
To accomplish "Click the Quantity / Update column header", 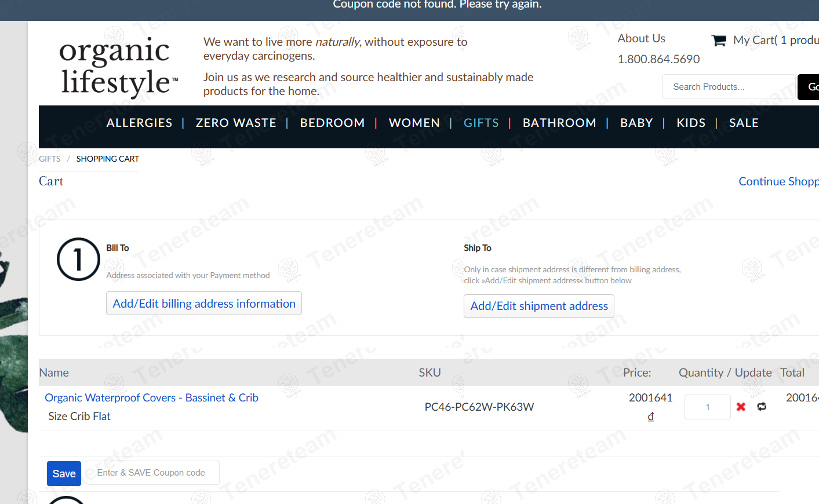I will 725,372.
